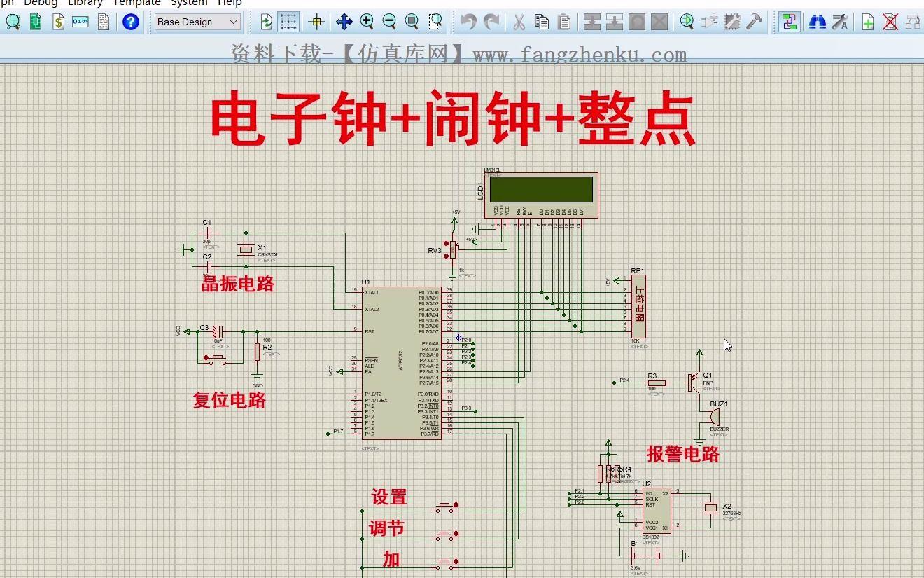Click the 报警电路 label
This screenshot has width=924, height=578.
pyautogui.click(x=683, y=454)
